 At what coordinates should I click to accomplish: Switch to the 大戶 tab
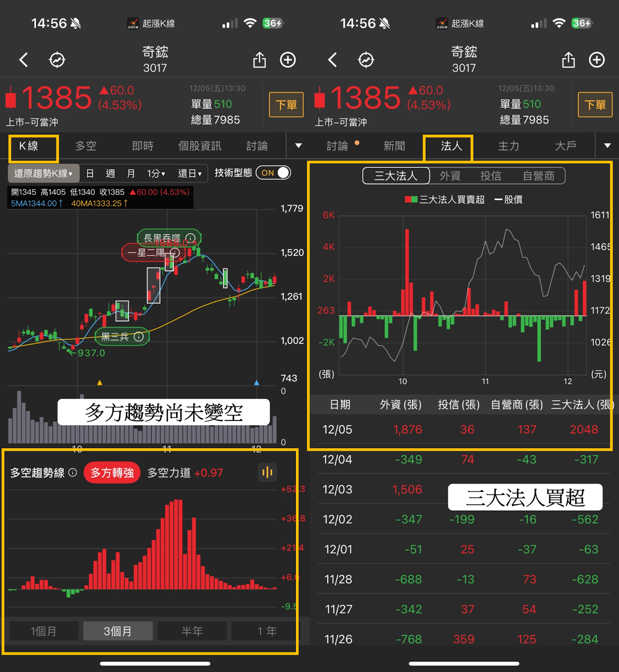point(565,146)
